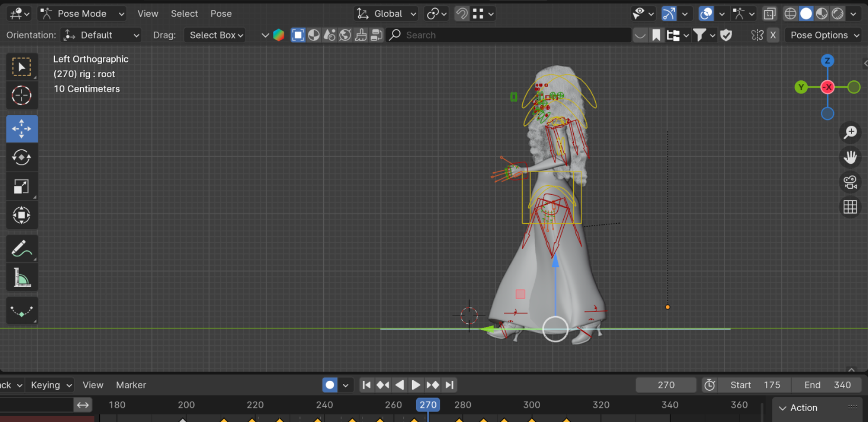The image size is (868, 422).
Task: Open Global transform orientation dropdown
Action: pos(387,14)
